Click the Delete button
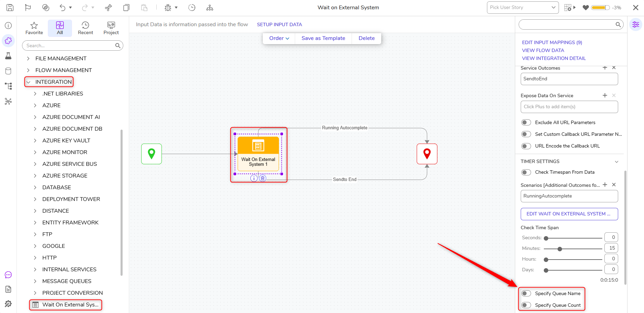Viewport: 644px width, 313px height. [x=366, y=38]
